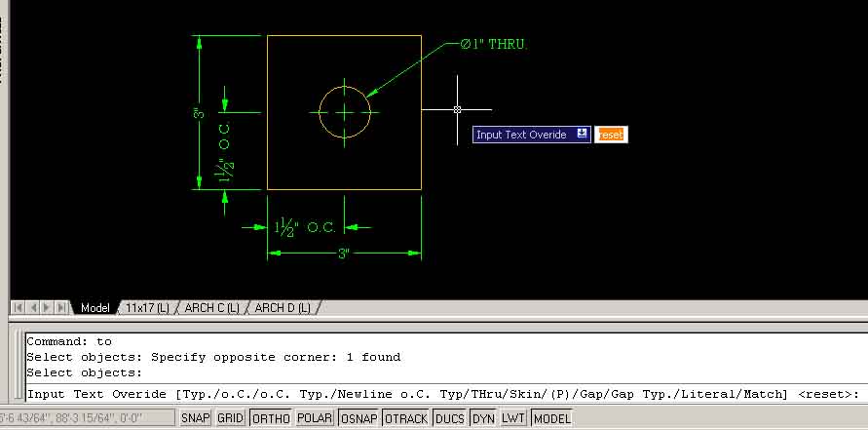
Task: Go to next layout tab arrow
Action: click(x=47, y=307)
